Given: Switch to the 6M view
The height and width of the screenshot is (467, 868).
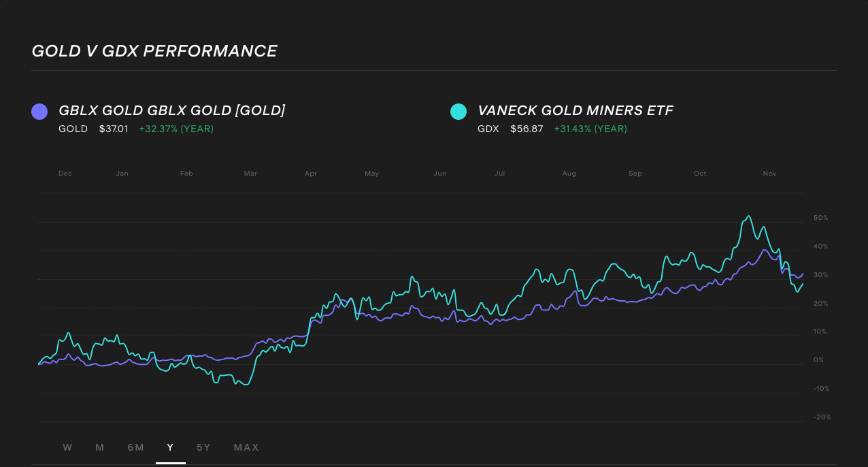Looking at the screenshot, I should tap(135, 447).
